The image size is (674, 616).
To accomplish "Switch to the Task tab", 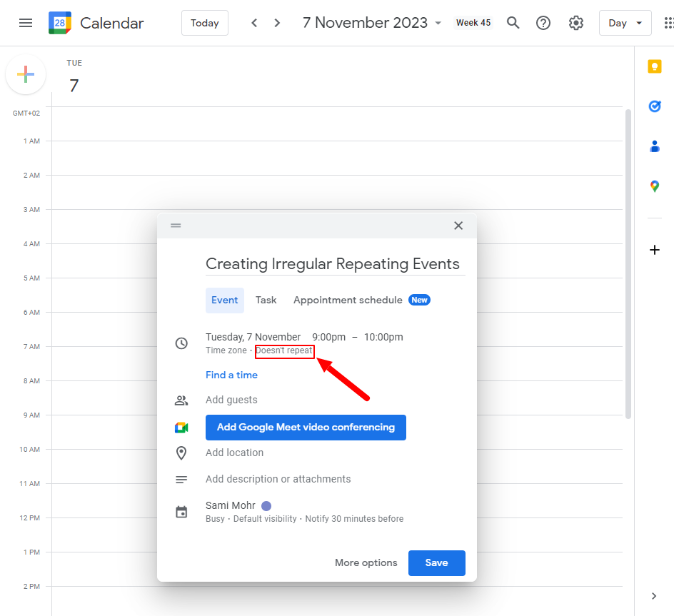I will click(266, 300).
